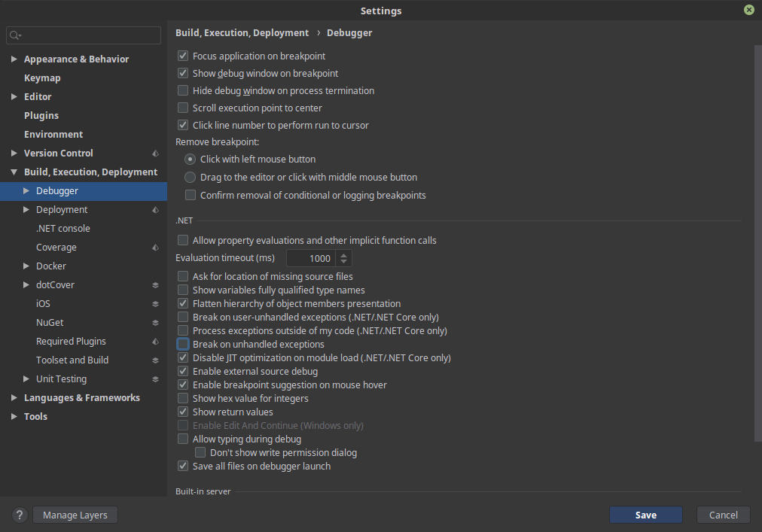The image size is (762, 532).
Task: Click the layer icon next to Required Plugins
Action: click(x=155, y=342)
